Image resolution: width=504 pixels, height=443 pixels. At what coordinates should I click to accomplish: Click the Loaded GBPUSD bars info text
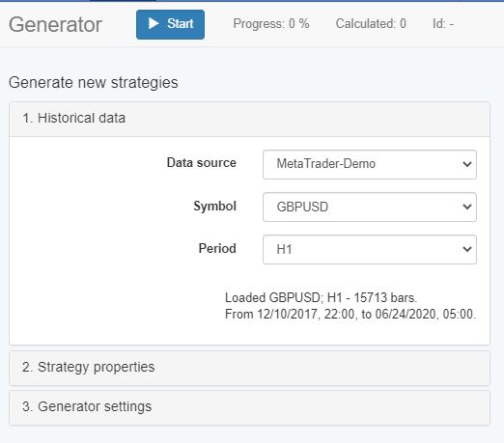tap(350, 306)
